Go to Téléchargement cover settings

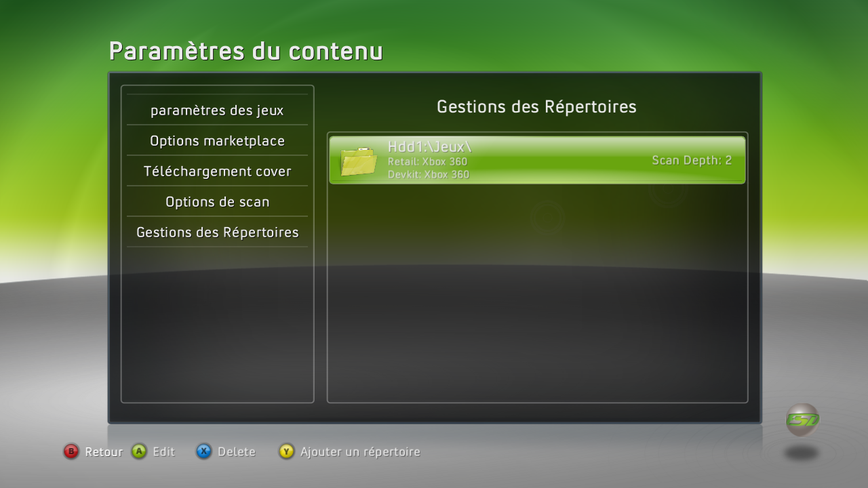coord(217,171)
